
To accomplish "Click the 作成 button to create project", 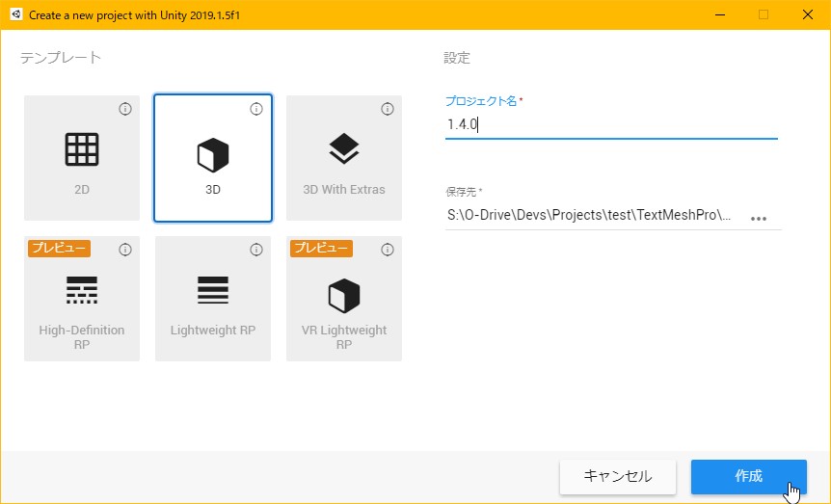I will (x=749, y=476).
